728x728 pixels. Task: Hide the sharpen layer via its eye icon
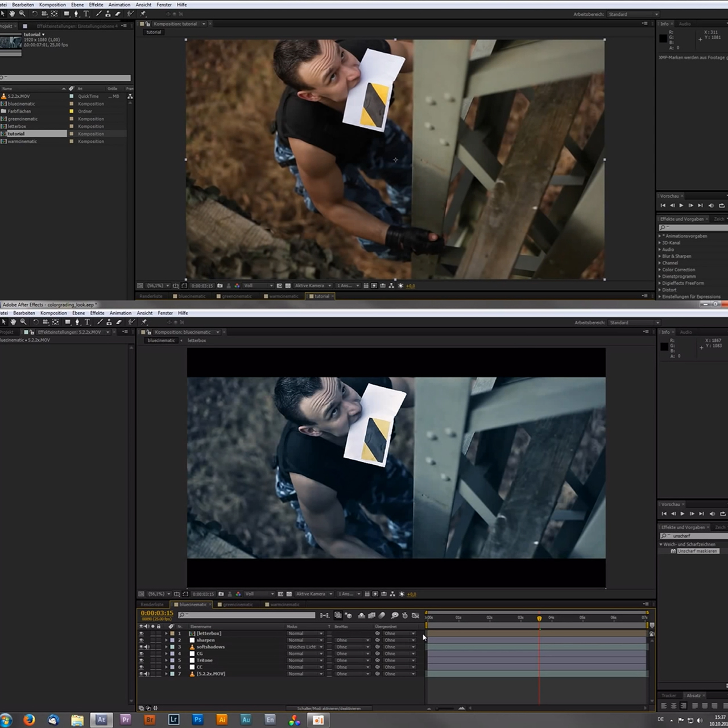pyautogui.click(x=141, y=640)
